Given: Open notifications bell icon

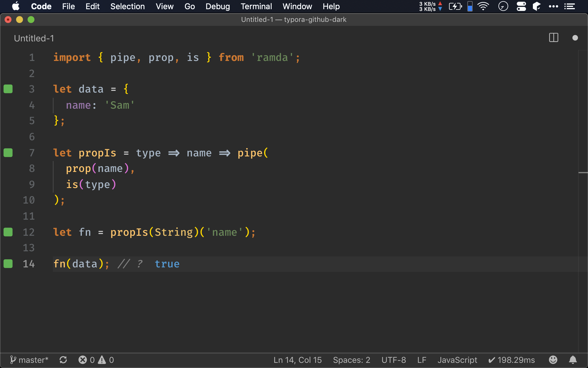Looking at the screenshot, I should [573, 360].
